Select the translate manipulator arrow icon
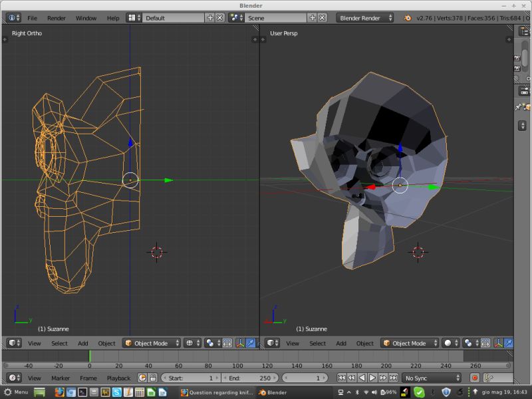Screen dimensions: 532x399 pyautogui.click(x=249, y=342)
